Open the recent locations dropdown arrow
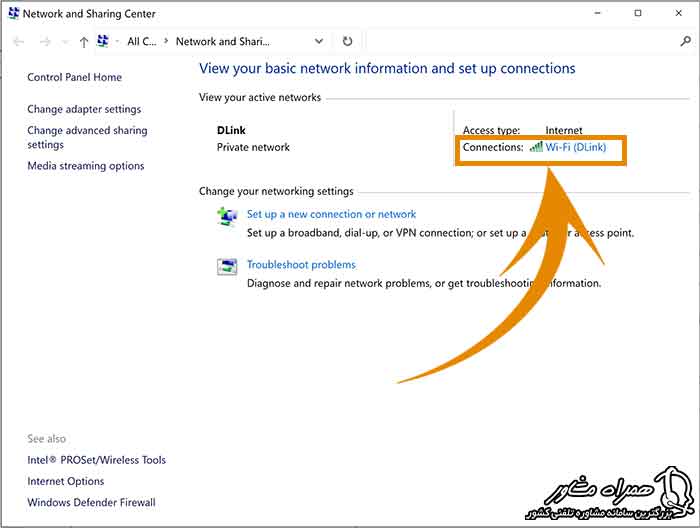 [x=66, y=42]
